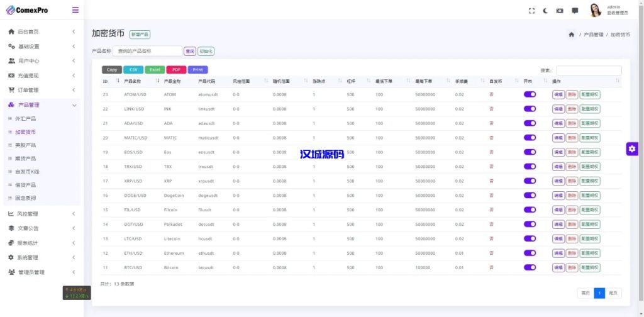Open the messages chat icon
This screenshot has width=644, height=317.
coord(575,11)
